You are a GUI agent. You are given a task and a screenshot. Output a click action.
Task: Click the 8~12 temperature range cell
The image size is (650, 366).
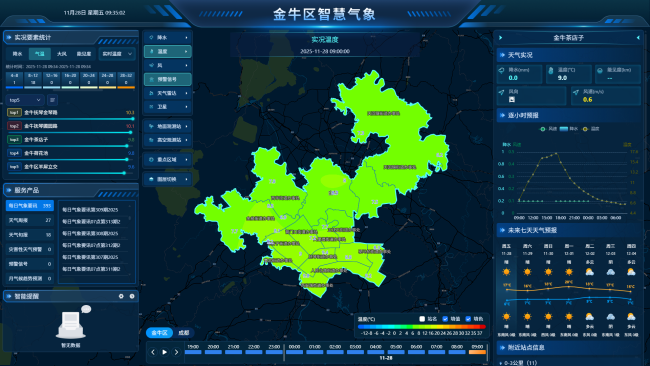coord(33,79)
